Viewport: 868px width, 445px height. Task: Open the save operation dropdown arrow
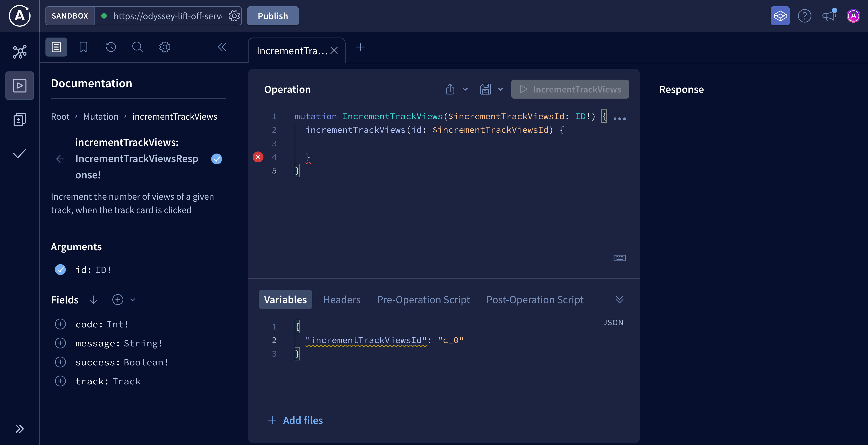click(500, 89)
